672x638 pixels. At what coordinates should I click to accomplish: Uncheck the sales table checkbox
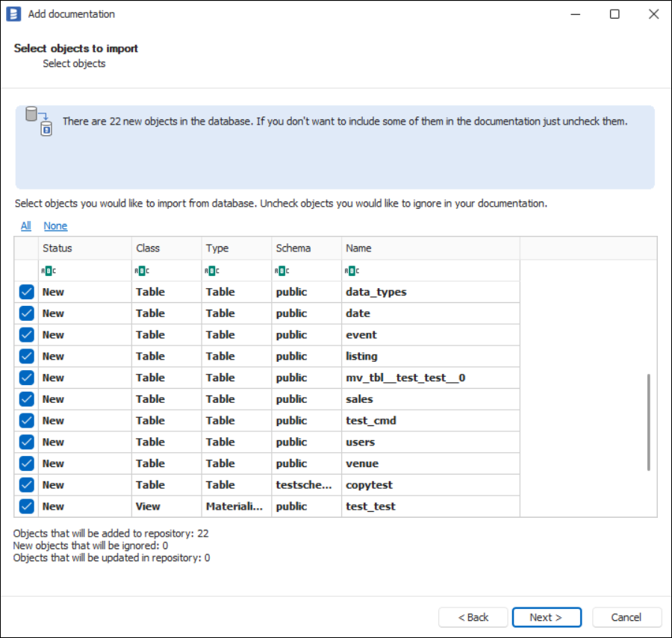click(x=27, y=399)
